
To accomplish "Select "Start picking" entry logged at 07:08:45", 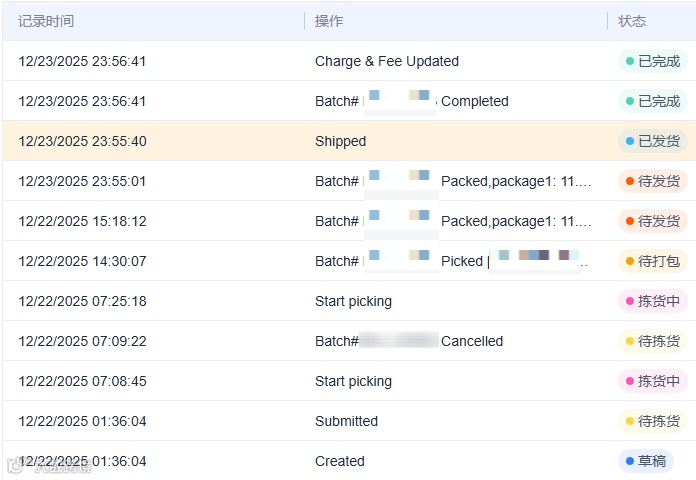I will (x=353, y=381).
